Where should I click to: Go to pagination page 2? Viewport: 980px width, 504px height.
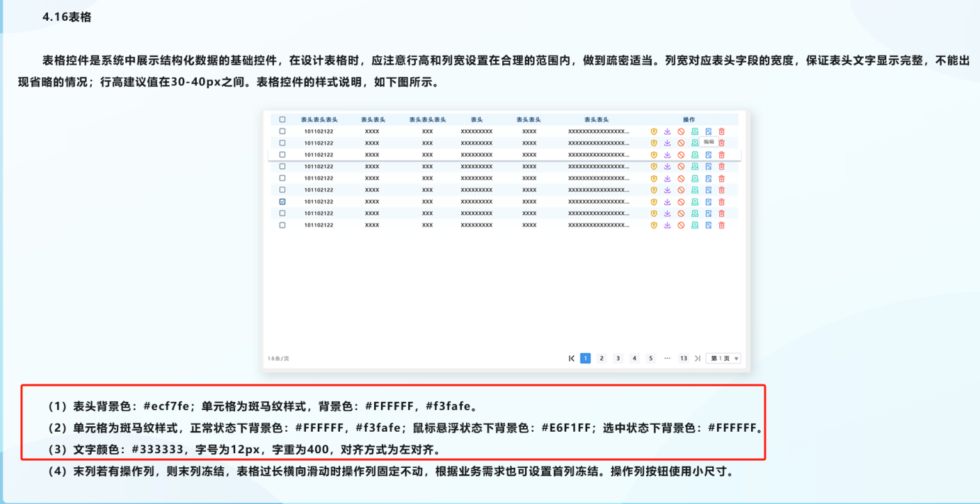(602, 359)
